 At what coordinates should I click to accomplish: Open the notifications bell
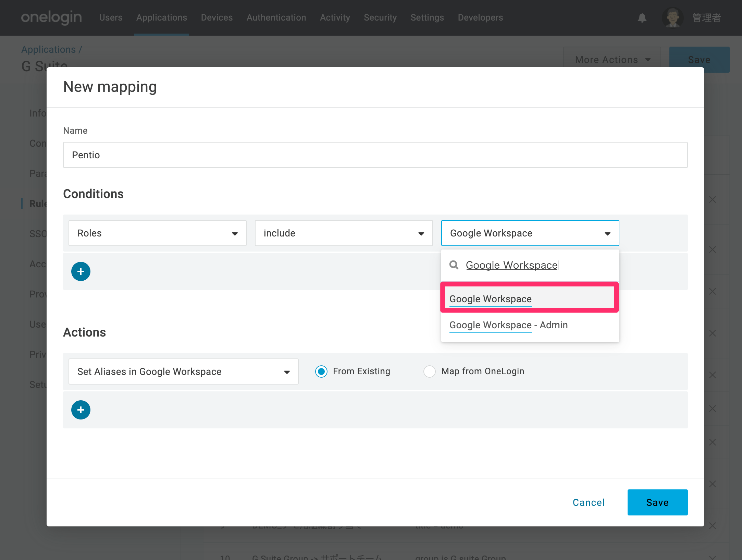[642, 18]
